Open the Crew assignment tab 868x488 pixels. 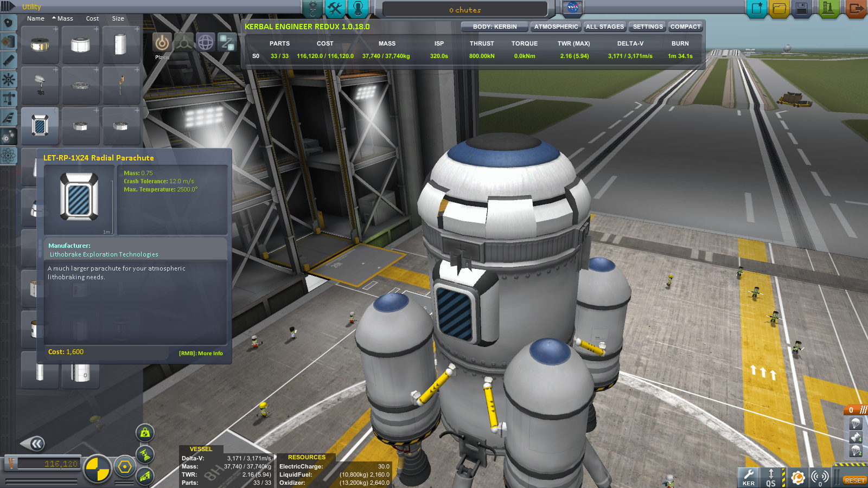[358, 9]
